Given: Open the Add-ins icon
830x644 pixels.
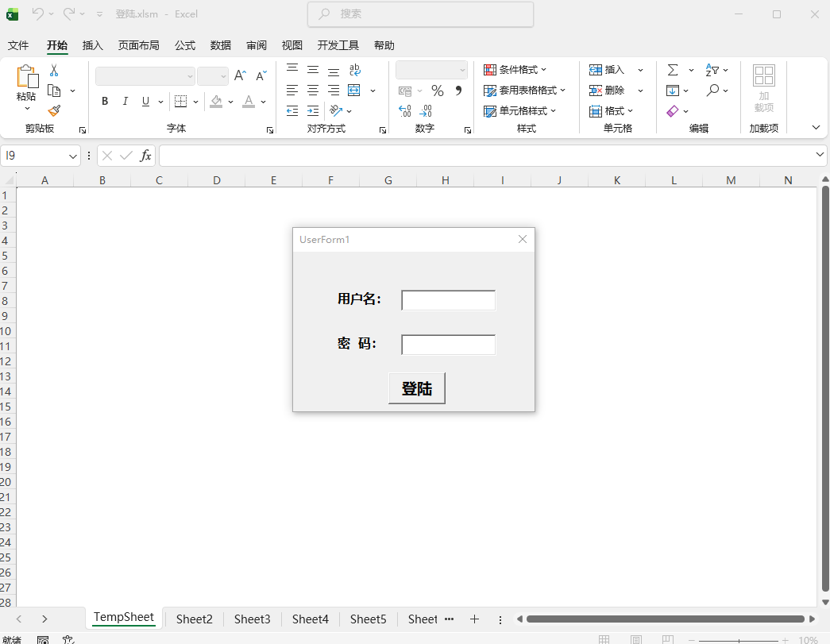Looking at the screenshot, I should [x=764, y=89].
